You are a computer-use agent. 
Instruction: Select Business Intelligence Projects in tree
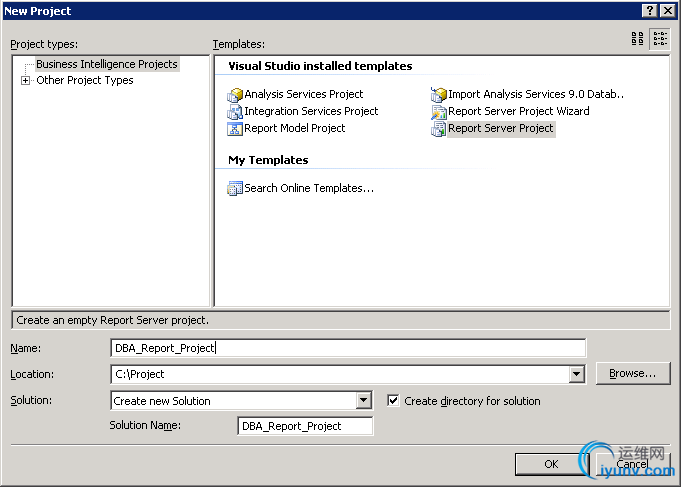(x=107, y=64)
